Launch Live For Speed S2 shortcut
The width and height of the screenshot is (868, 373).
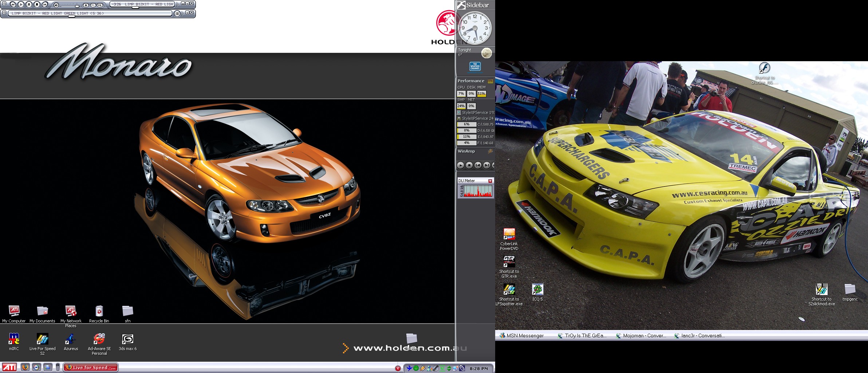pos(43,344)
